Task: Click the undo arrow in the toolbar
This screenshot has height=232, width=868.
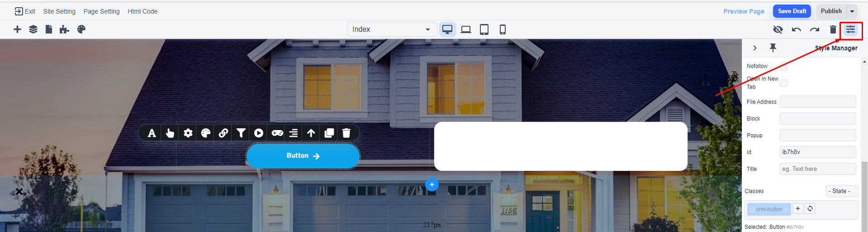Action: click(796, 29)
